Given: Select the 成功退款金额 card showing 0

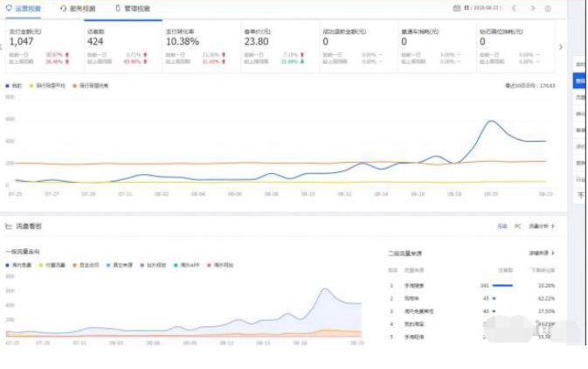Looking at the screenshot, I should (x=358, y=46).
